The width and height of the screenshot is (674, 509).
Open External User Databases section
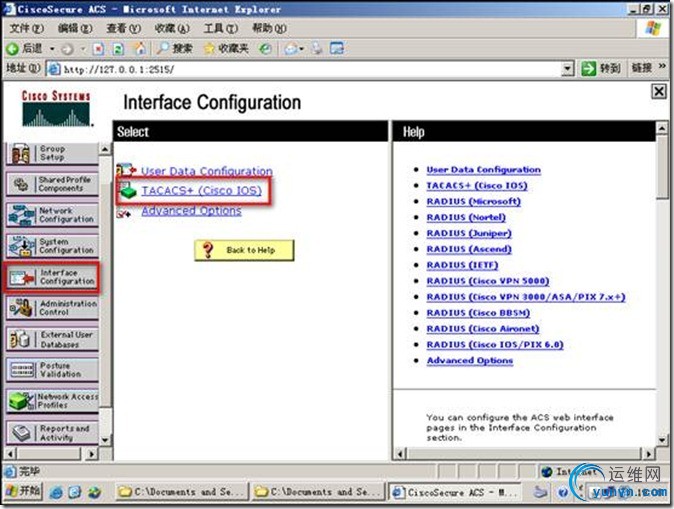52,339
